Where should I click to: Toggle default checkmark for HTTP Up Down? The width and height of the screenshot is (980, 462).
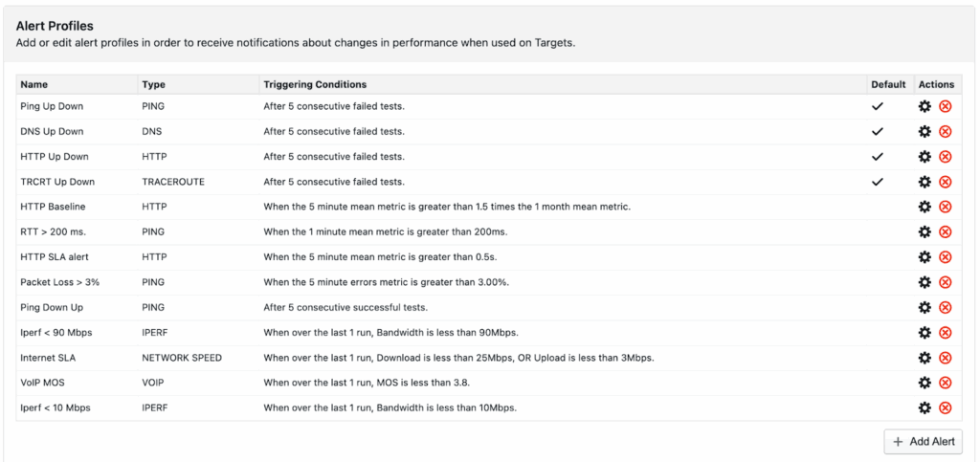877,156
